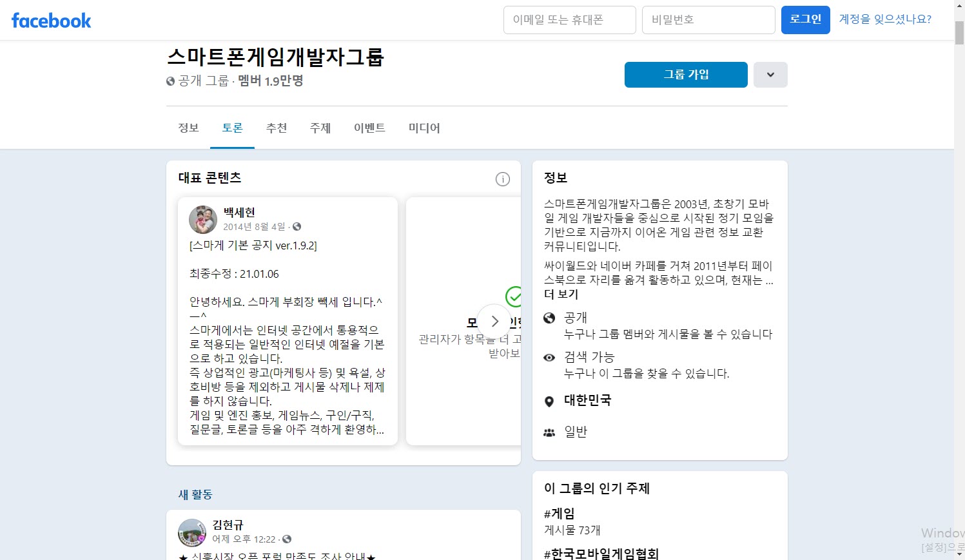Viewport: 965px width, 560px height.
Task: Click the 어제 오후 12:22 timestamp
Action: click(244, 539)
